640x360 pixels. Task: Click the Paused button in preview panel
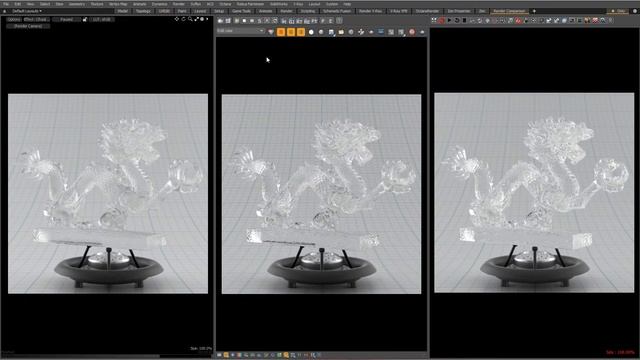click(x=66, y=19)
